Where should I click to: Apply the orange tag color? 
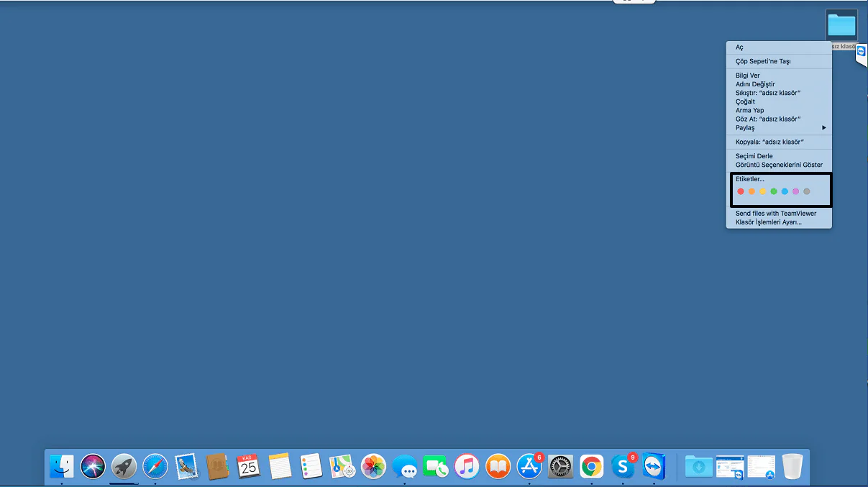pos(751,191)
